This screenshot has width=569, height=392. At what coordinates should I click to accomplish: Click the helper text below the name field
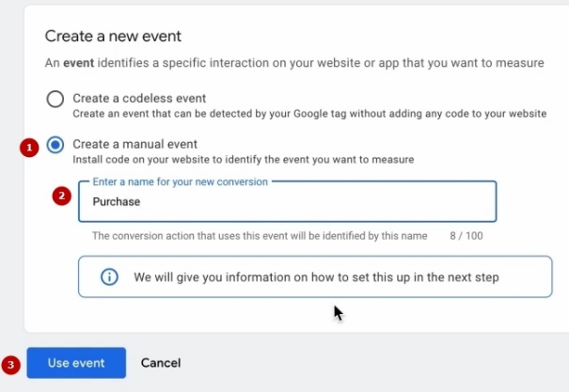(259, 235)
